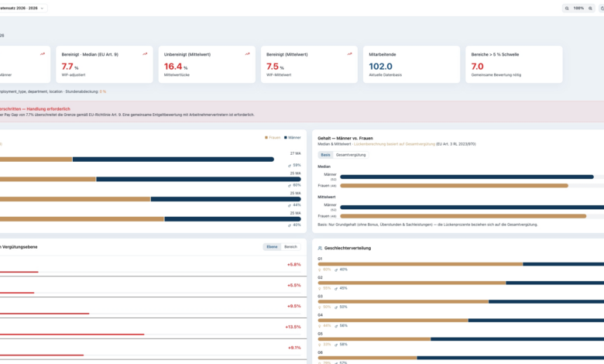Click the zoom in magnifier icon

point(590,8)
